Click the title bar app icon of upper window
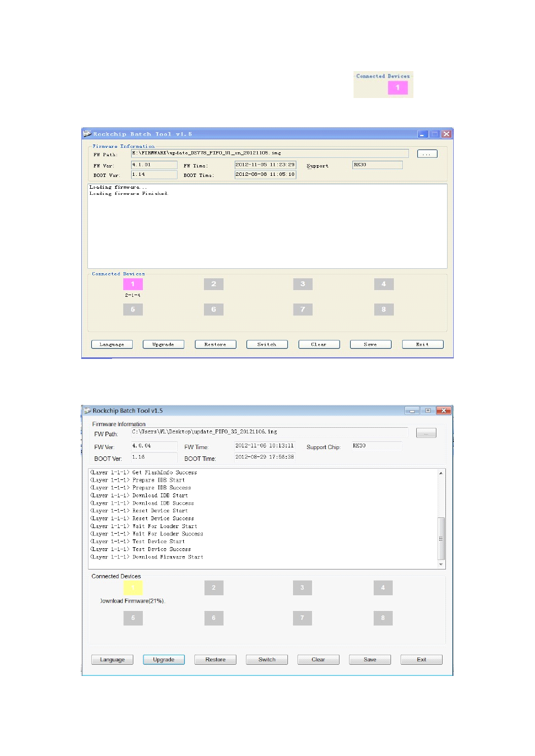This screenshot has height=756, width=535. coord(87,134)
